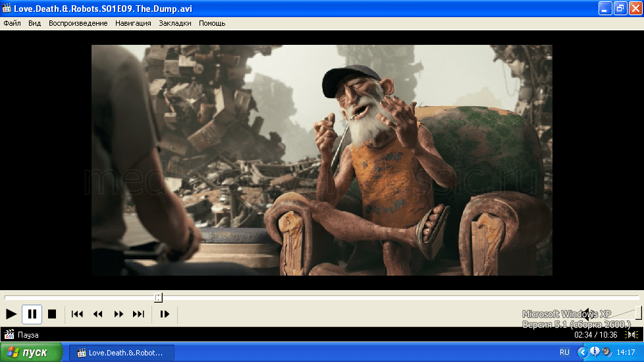
Task: Click the RU language indicator
Action: (x=564, y=353)
